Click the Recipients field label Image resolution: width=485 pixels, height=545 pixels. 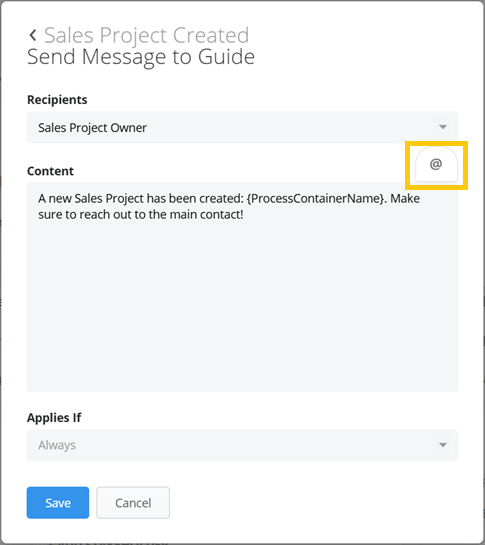[x=57, y=100]
